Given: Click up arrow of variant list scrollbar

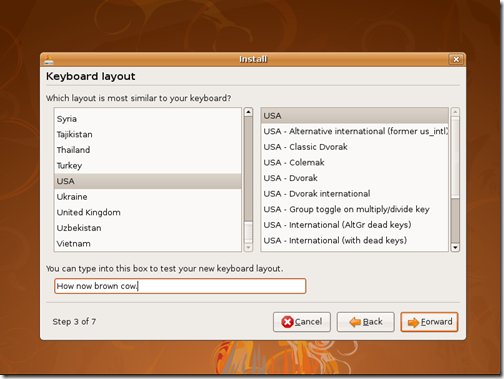Looking at the screenshot, I should point(455,112).
